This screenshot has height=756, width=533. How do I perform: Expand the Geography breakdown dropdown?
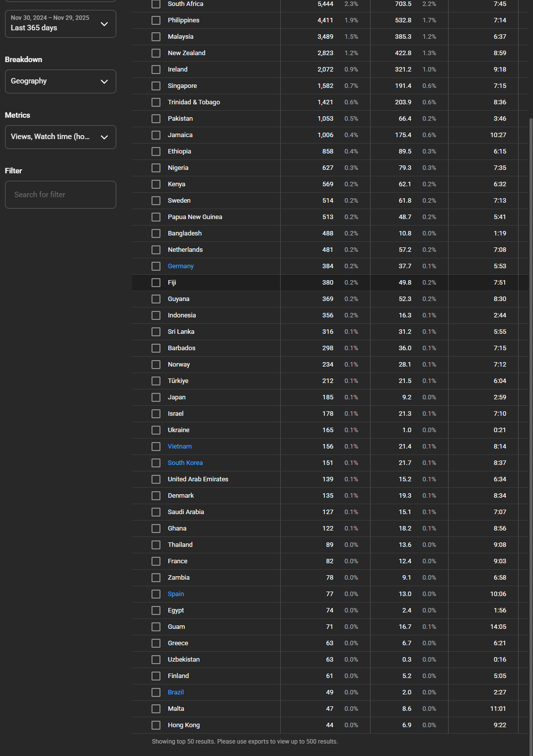coord(60,81)
